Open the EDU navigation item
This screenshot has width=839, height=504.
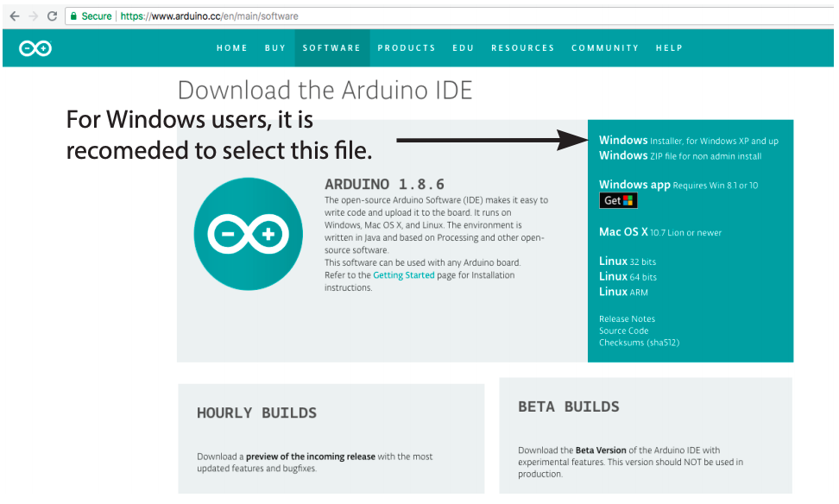click(464, 48)
